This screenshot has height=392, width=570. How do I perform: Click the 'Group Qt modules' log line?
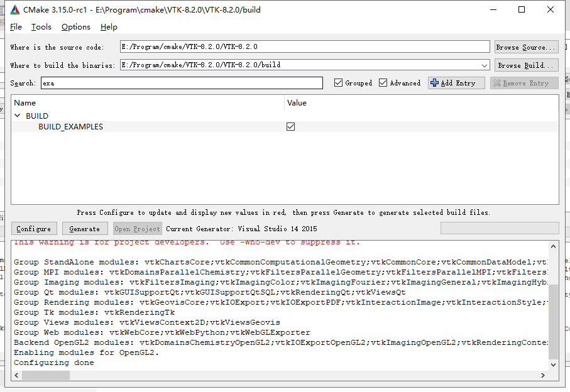coord(210,292)
